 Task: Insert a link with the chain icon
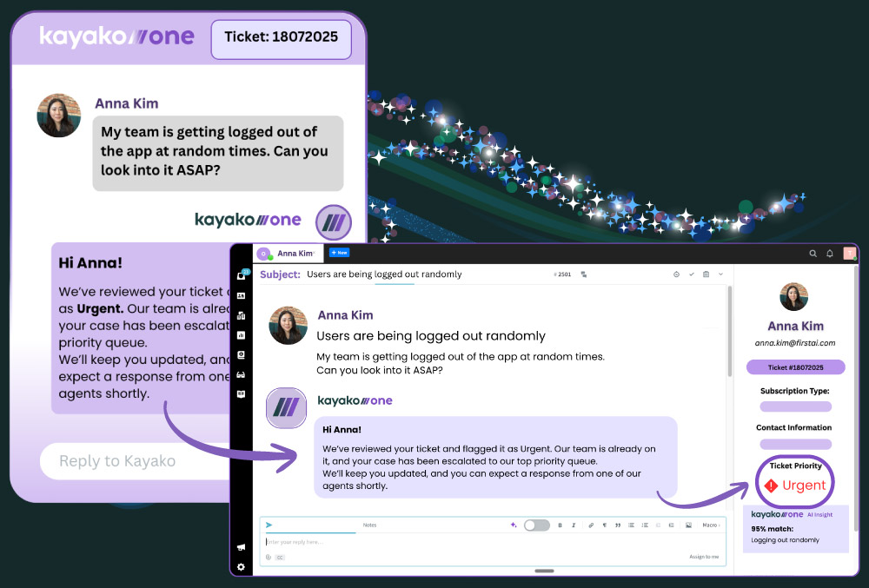click(x=591, y=525)
